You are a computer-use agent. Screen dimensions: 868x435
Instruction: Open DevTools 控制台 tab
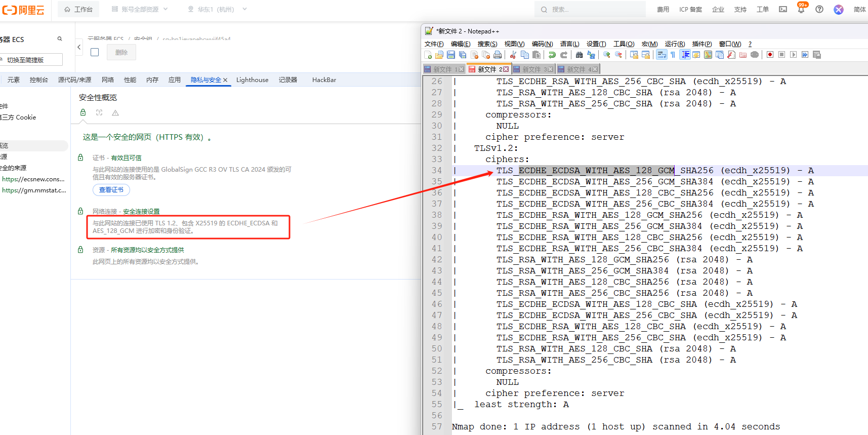coord(38,80)
